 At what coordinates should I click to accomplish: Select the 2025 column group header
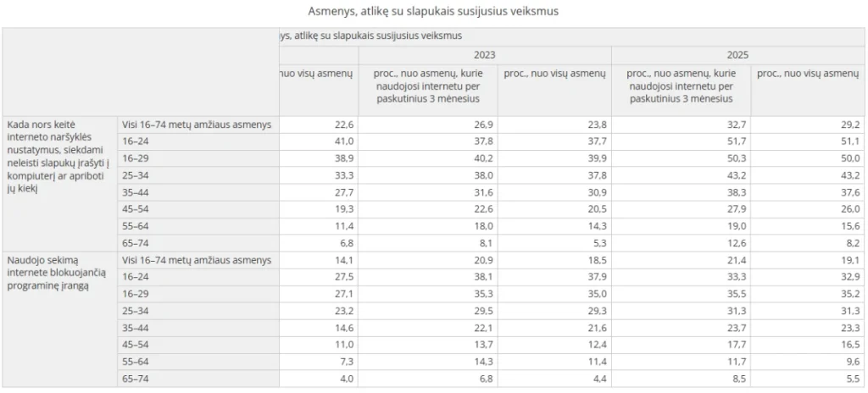(x=737, y=55)
